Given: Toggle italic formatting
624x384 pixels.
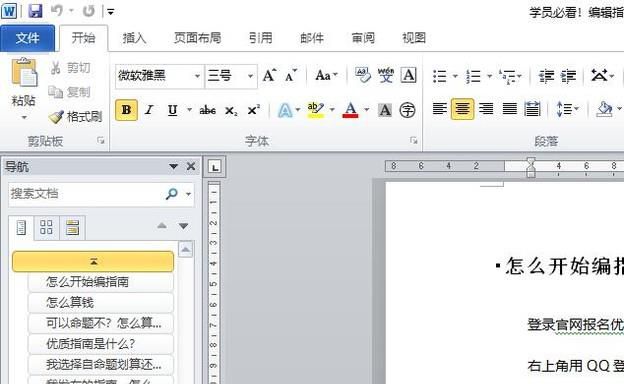Looking at the screenshot, I should coord(149,110).
